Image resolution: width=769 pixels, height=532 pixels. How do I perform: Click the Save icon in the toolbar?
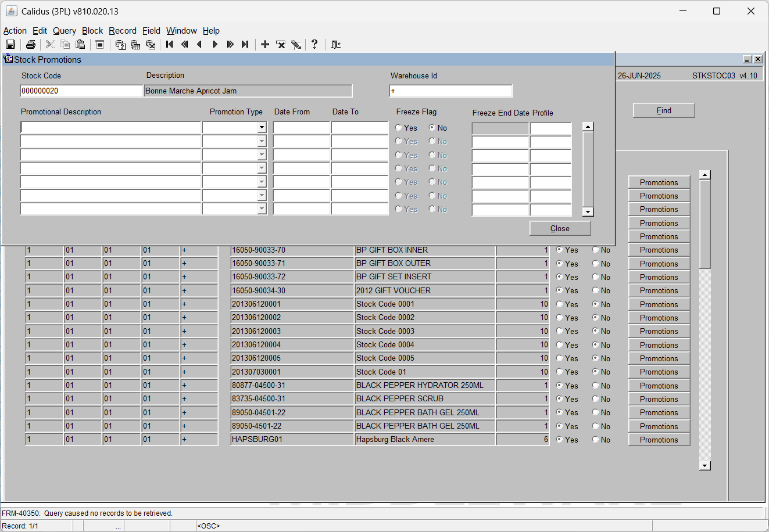10,45
